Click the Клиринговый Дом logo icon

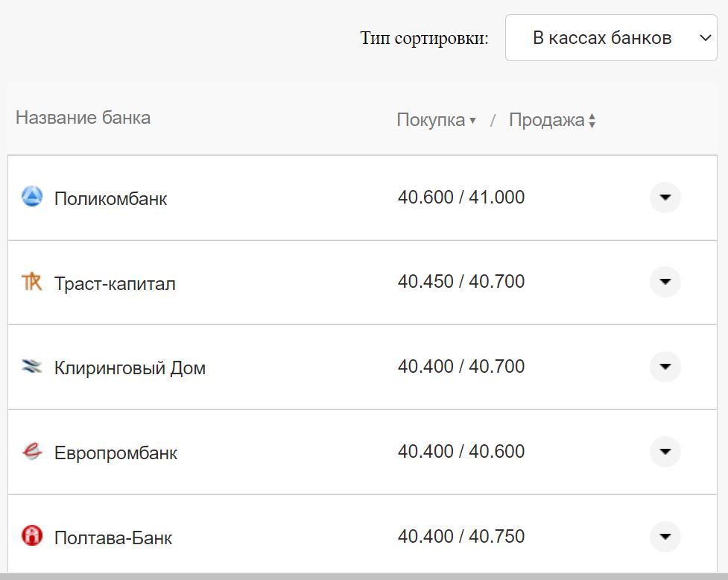coord(32,367)
